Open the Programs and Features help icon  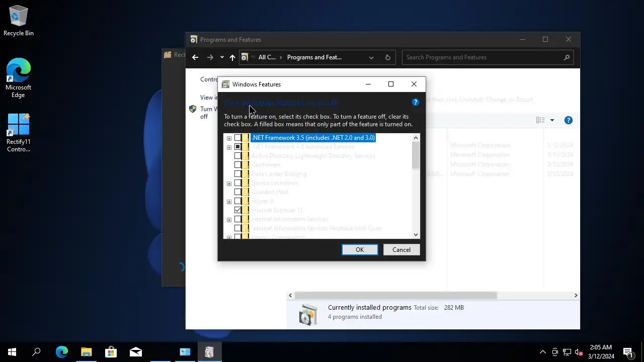click(x=569, y=120)
